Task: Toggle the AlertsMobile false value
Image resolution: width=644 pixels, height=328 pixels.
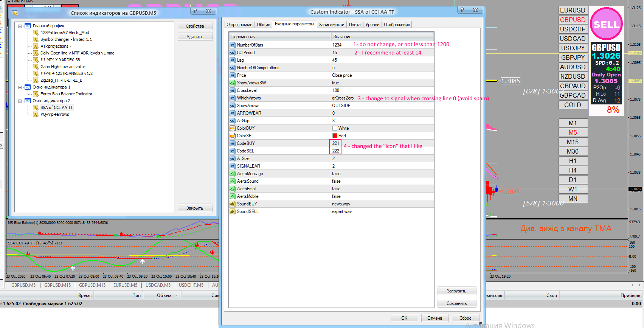Action: 336,196
